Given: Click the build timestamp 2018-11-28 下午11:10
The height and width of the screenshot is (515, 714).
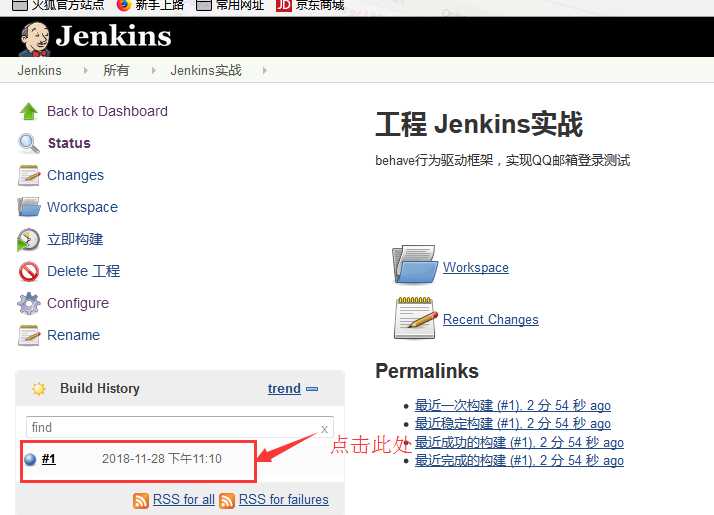Looking at the screenshot, I should click(162, 459).
